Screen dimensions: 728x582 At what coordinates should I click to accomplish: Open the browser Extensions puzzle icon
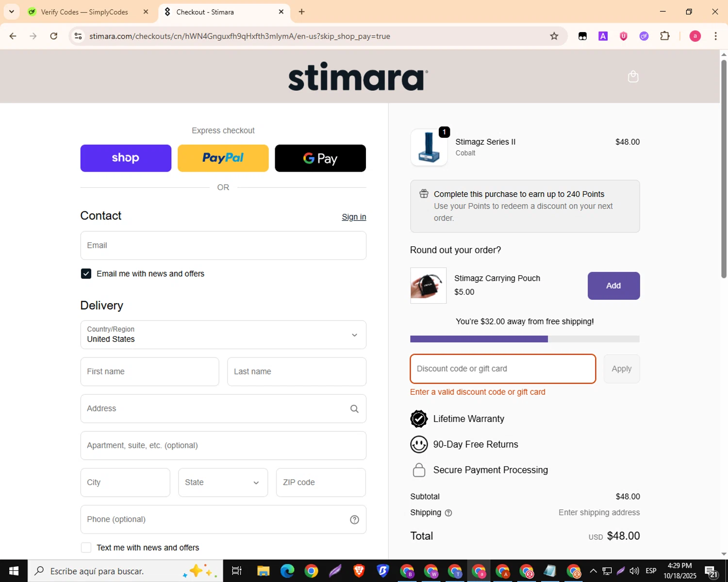click(x=664, y=36)
